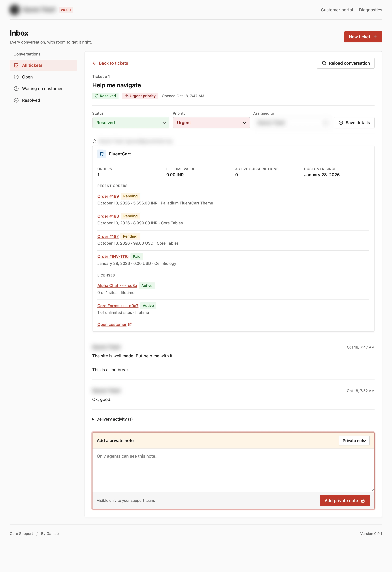Click the customer person icon above FluentCart
Screen dimensions: 392x572
pyautogui.click(x=94, y=141)
